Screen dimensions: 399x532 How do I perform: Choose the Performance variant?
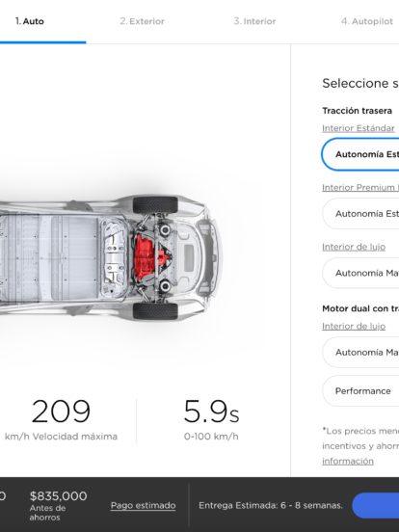pos(360,391)
